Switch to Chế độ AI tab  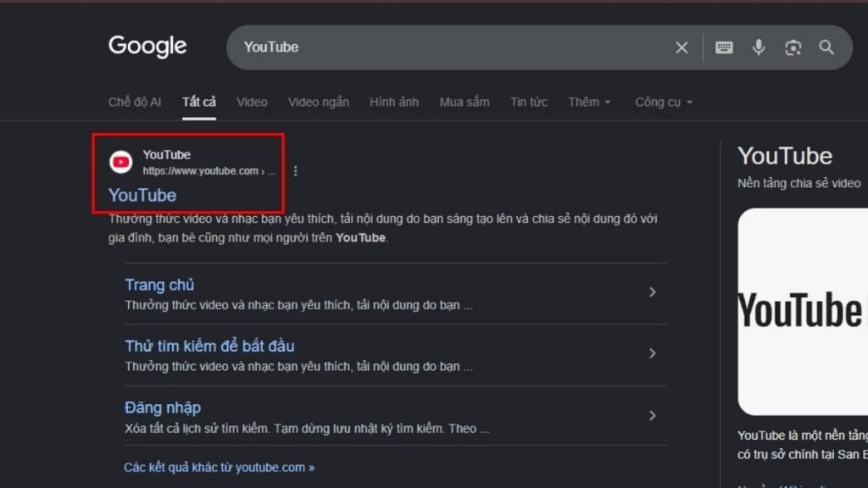135,102
